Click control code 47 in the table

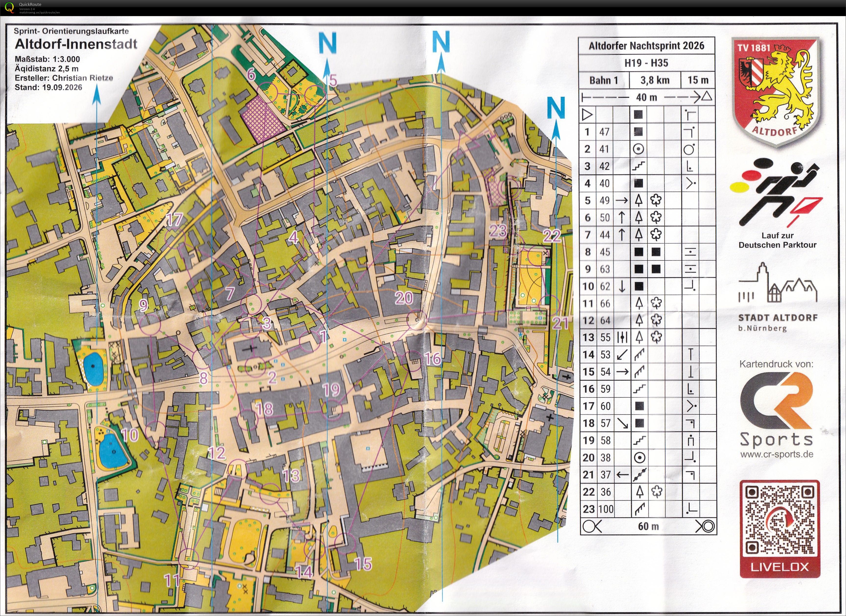click(x=604, y=132)
